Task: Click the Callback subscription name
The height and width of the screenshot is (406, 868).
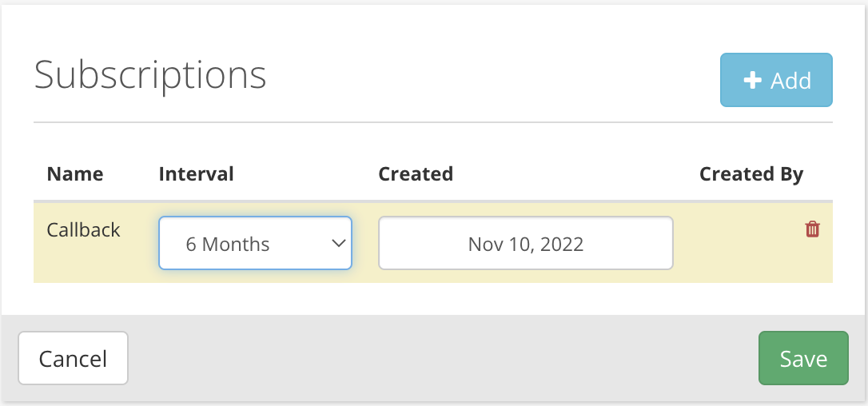Action: [83, 229]
